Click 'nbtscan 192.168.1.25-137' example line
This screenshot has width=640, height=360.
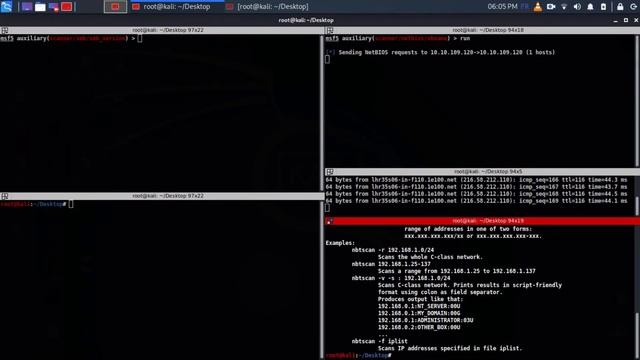[x=391, y=264]
